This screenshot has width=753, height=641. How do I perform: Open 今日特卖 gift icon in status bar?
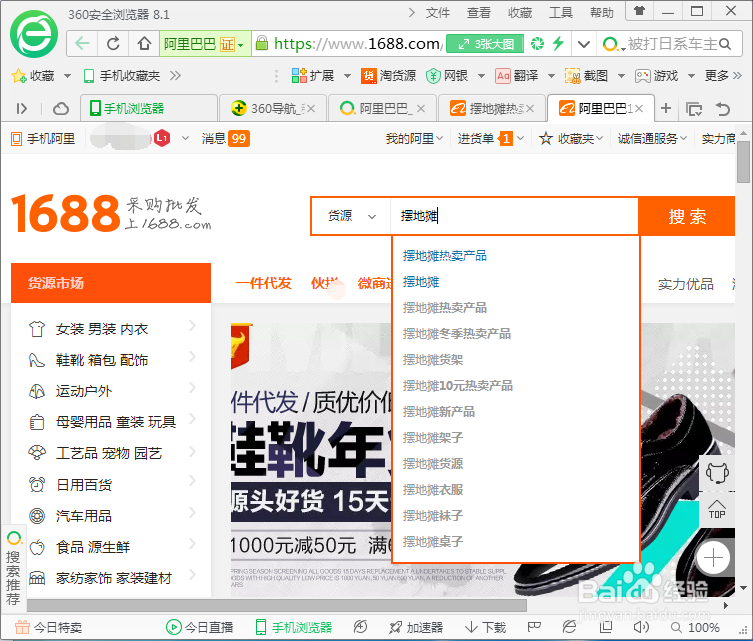pos(49,627)
